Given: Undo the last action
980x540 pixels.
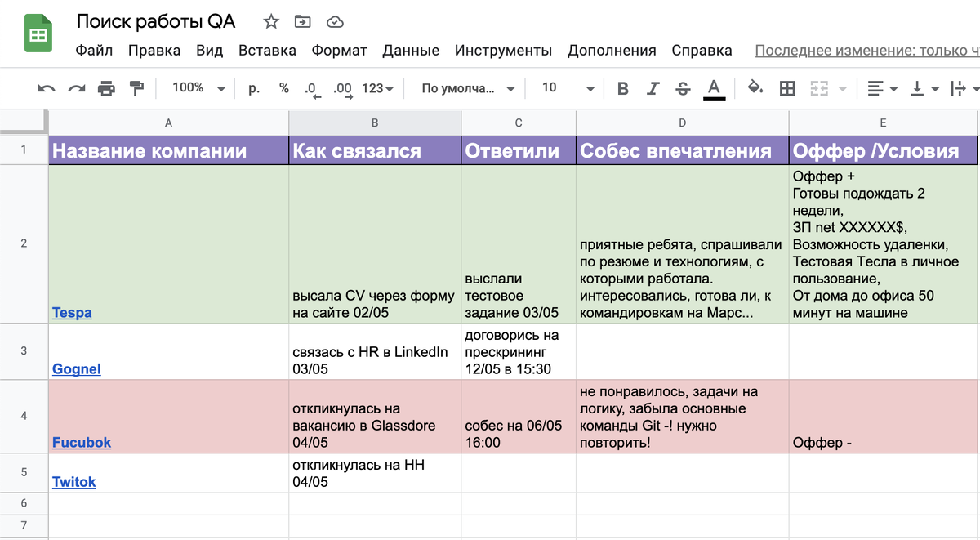Looking at the screenshot, I should (47, 88).
